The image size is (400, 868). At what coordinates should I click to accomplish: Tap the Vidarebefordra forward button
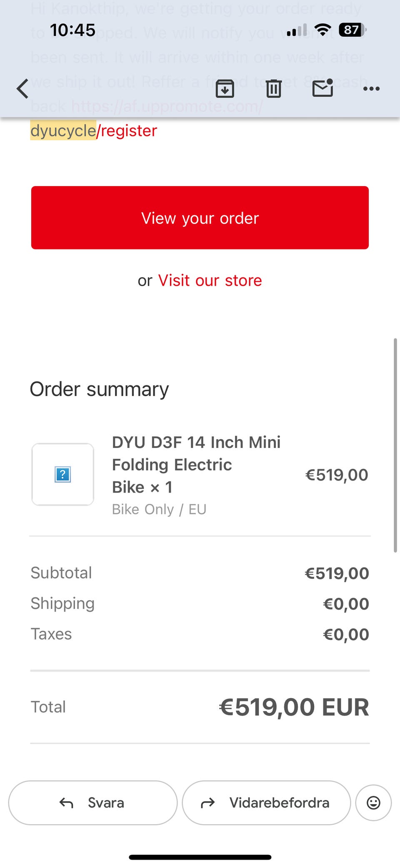(x=266, y=803)
